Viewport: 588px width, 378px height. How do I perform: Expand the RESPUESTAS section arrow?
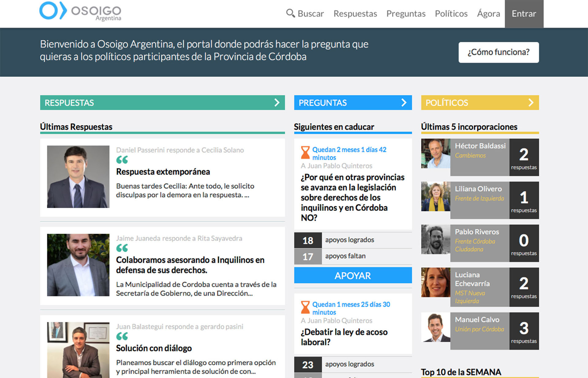[x=277, y=103]
